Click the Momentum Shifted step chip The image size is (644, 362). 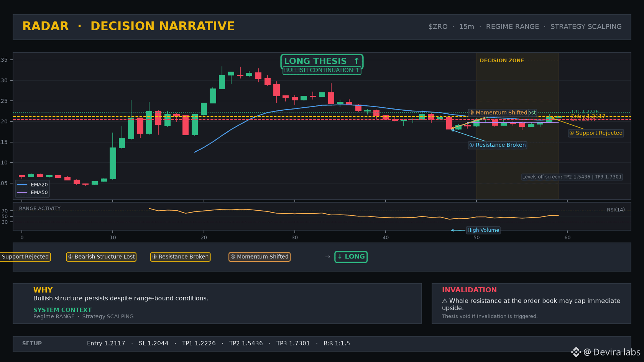pos(260,257)
